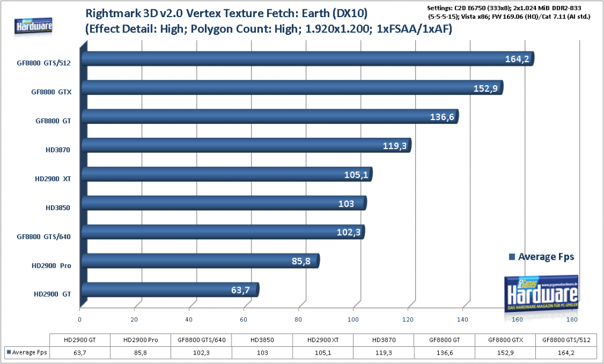Click the x-axis value 80
The height and width of the screenshot is (364, 604).
tap(298, 320)
